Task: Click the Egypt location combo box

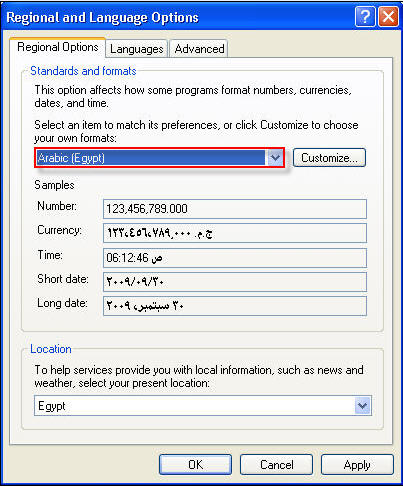Action: pyautogui.click(x=203, y=406)
